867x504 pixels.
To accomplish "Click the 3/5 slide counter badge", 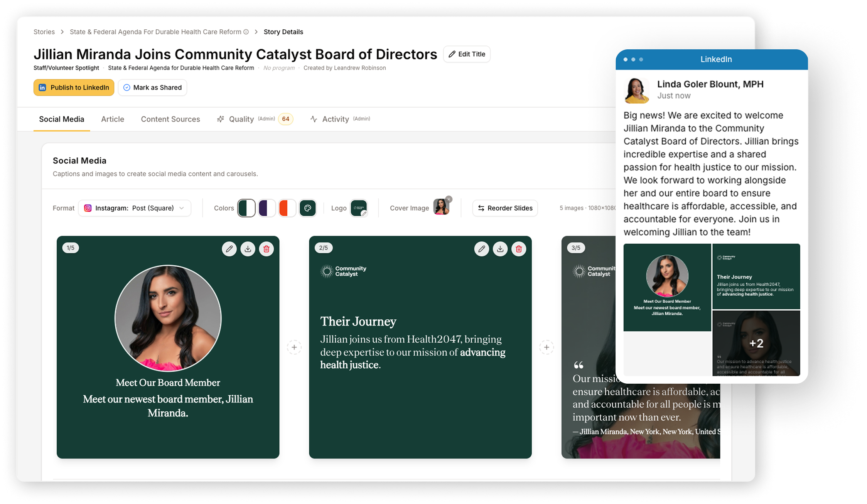I will [576, 248].
